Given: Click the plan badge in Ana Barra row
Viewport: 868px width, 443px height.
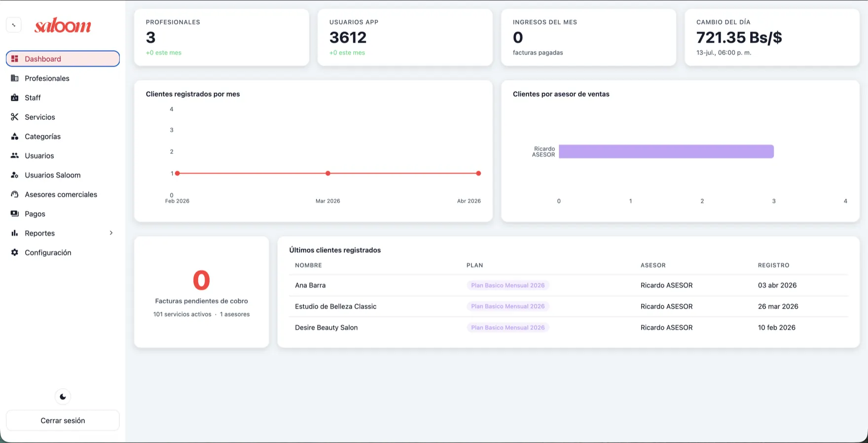Looking at the screenshot, I should 508,285.
